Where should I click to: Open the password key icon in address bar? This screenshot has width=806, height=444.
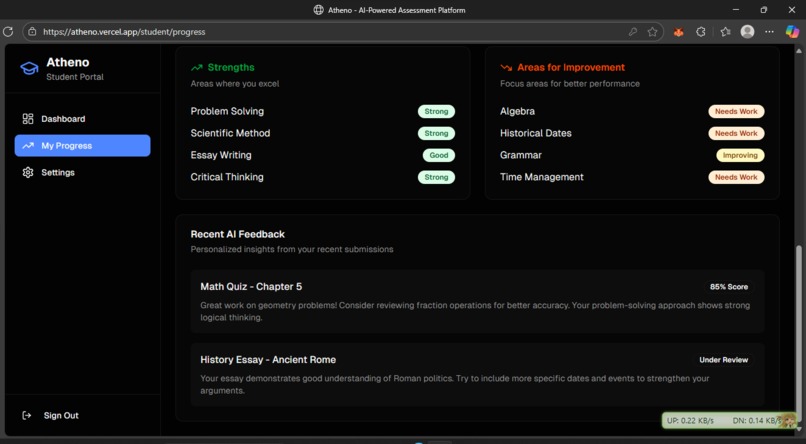[633, 31]
